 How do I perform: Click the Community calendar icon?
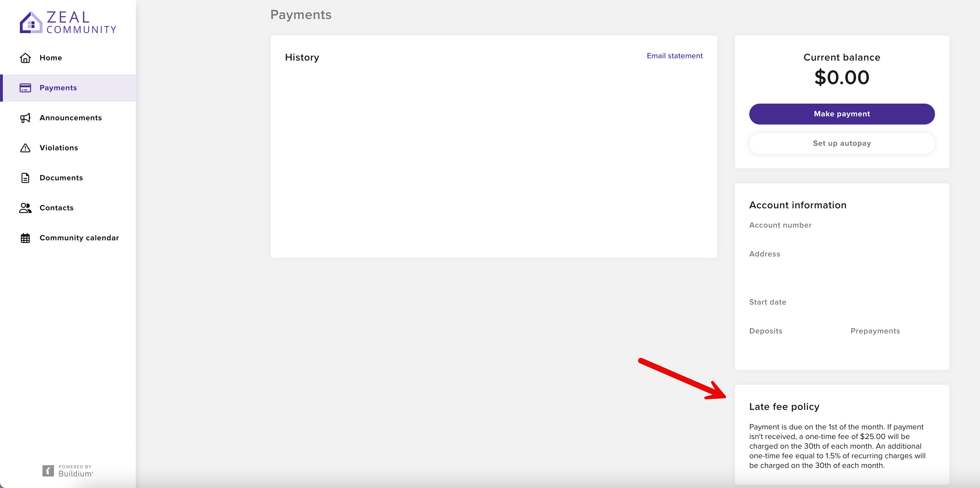[x=25, y=238]
